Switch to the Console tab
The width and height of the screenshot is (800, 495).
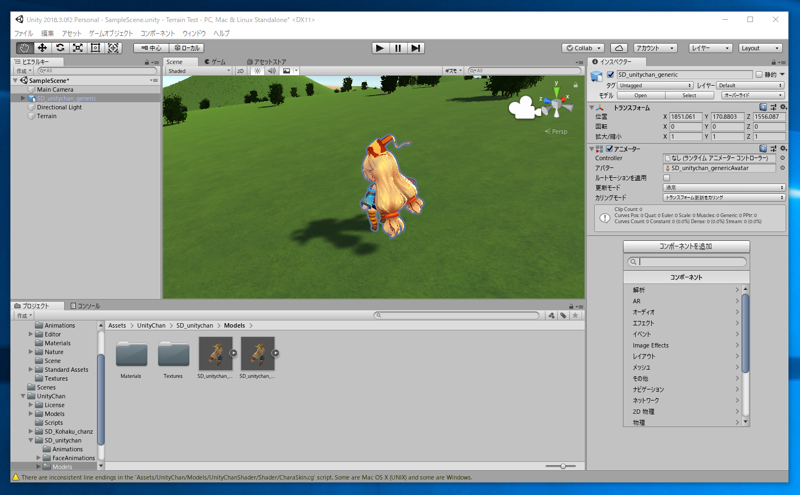click(85, 306)
